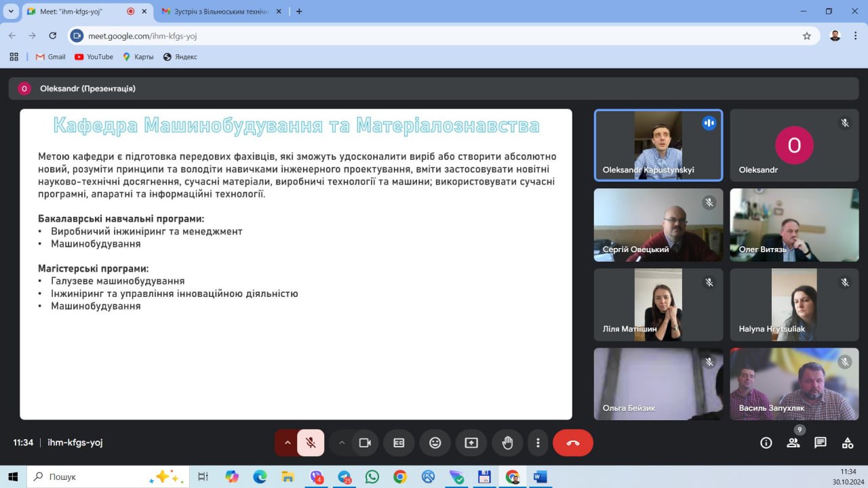Leave the call with the red button
The height and width of the screenshot is (488, 868).
click(573, 443)
